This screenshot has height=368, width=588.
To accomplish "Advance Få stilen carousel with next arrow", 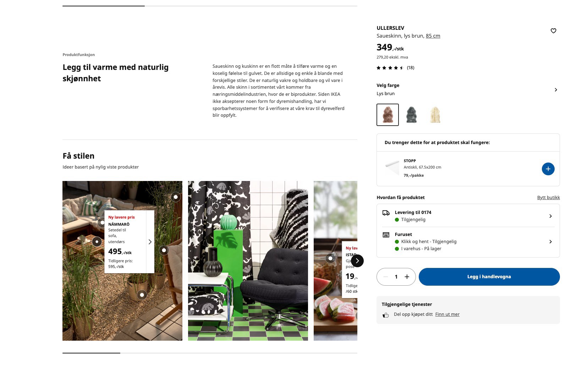I will (x=357, y=261).
